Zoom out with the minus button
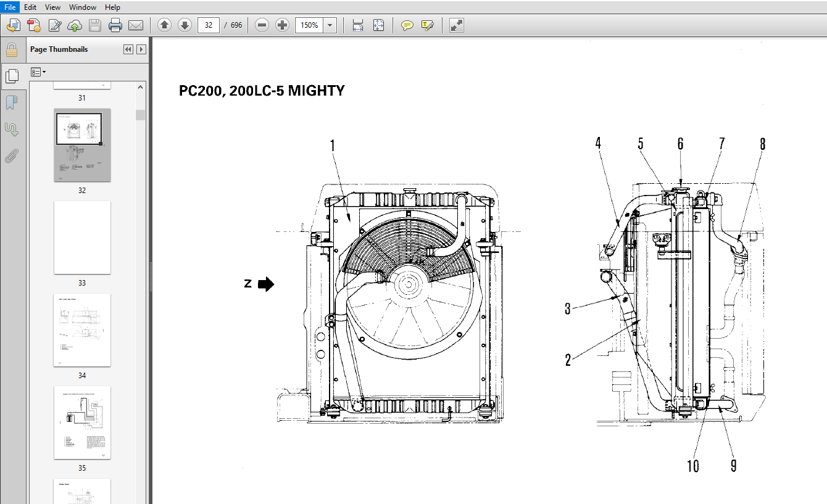Image resolution: width=827 pixels, height=504 pixels. point(262,25)
